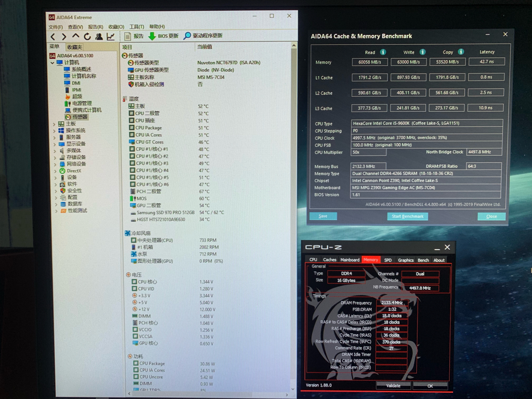
Task: Select the 计算机名称 tree item
Action: [80, 76]
